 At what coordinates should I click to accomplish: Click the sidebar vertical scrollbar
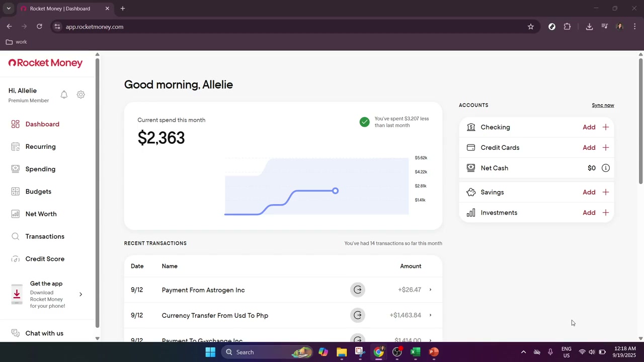click(97, 194)
